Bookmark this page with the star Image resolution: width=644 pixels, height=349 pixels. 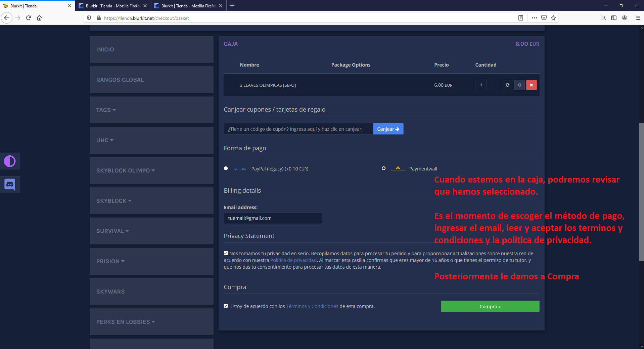pyautogui.click(x=553, y=18)
